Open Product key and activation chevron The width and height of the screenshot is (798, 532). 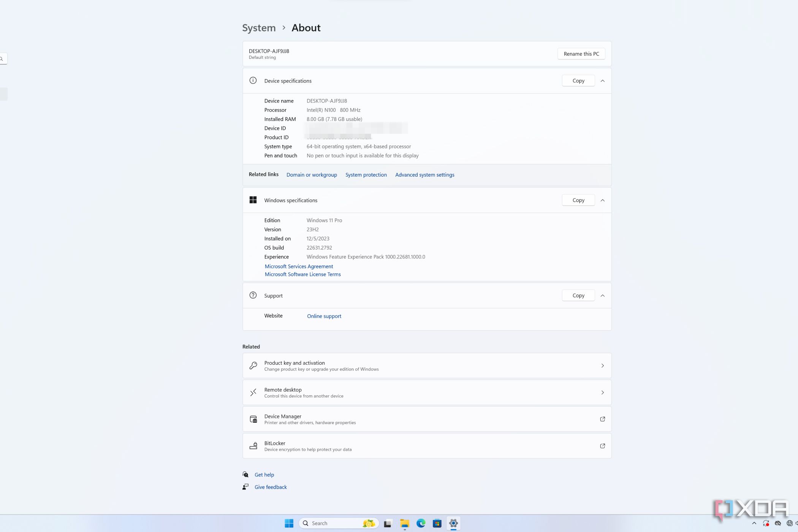pyautogui.click(x=602, y=366)
